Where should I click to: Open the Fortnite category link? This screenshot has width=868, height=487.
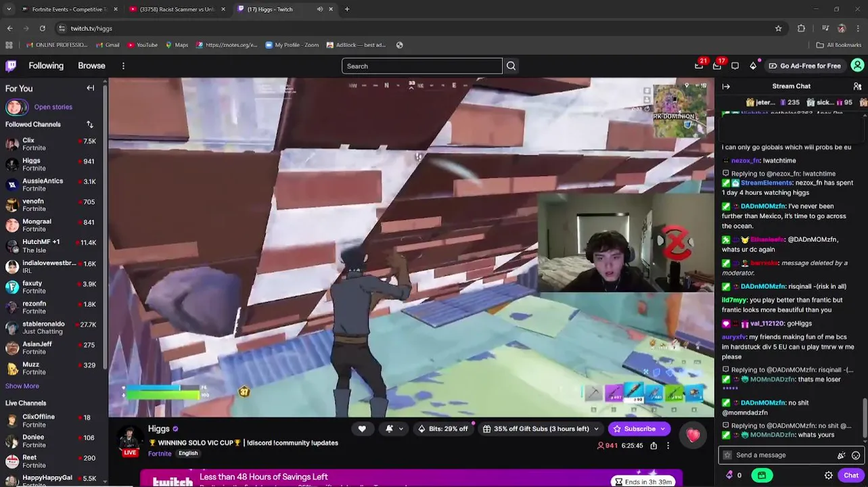coord(160,454)
